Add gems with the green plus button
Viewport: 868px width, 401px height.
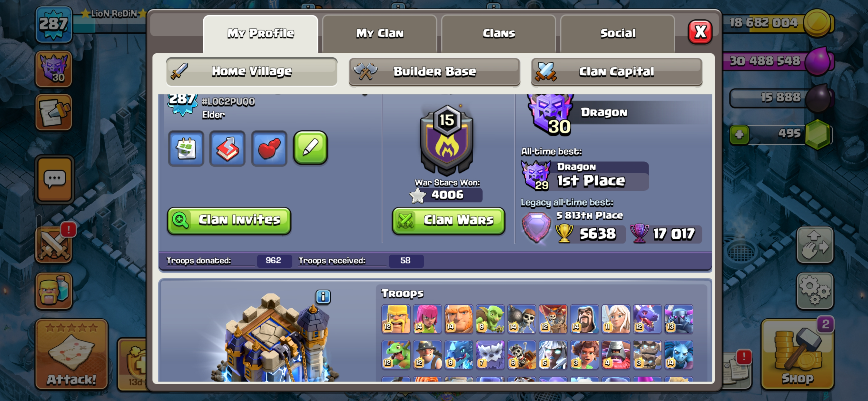739,135
